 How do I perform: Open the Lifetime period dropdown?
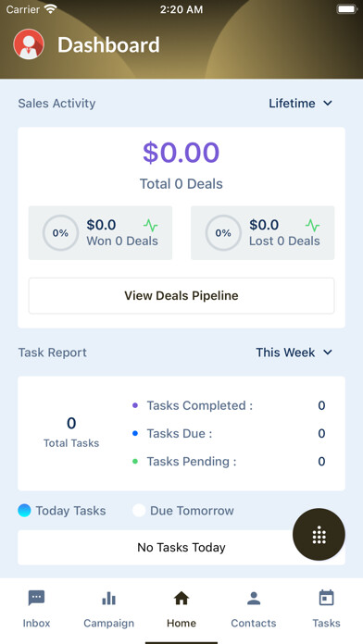tap(301, 103)
